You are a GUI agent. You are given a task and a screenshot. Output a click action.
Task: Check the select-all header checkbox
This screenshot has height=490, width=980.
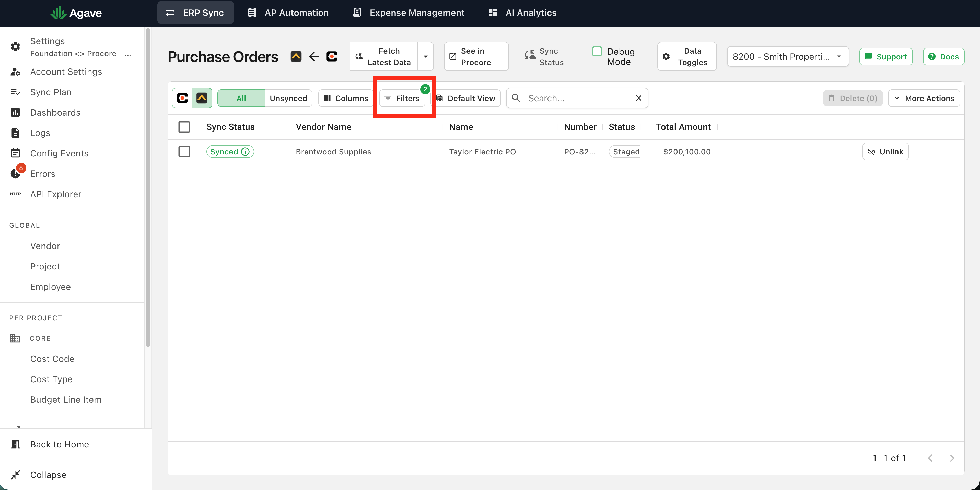coord(184,127)
